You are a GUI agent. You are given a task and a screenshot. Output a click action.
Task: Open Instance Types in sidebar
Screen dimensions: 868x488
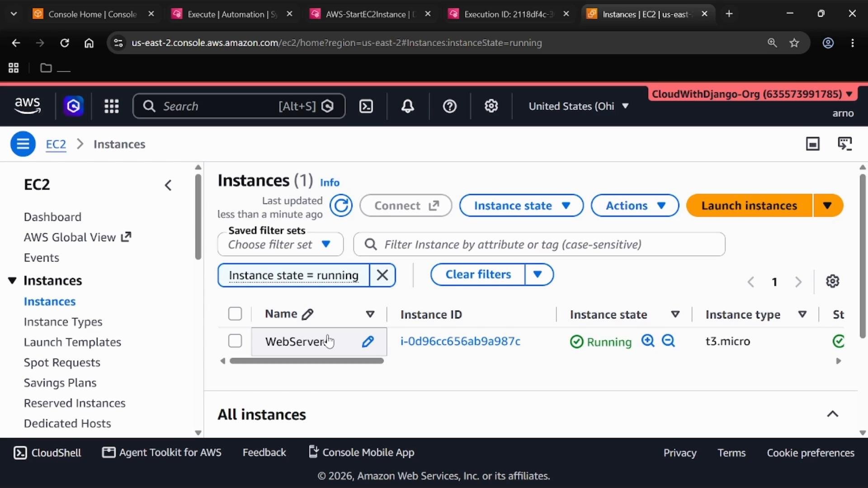point(63,322)
